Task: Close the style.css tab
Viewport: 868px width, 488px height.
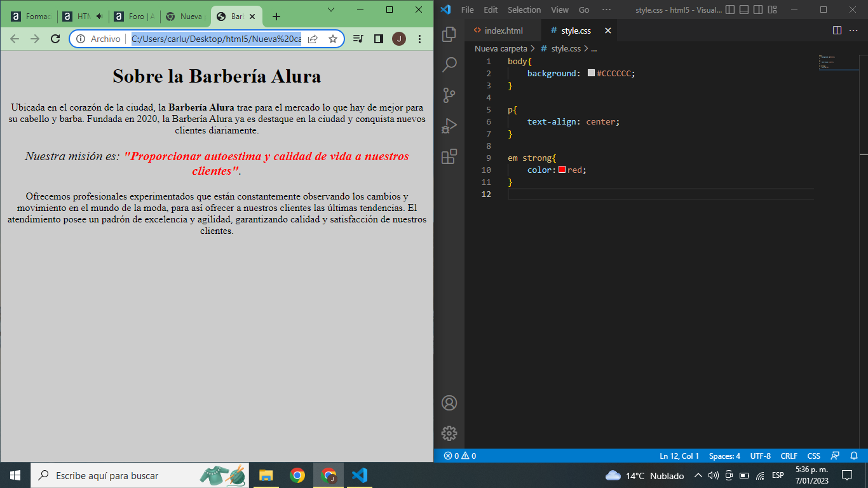Action: [608, 30]
